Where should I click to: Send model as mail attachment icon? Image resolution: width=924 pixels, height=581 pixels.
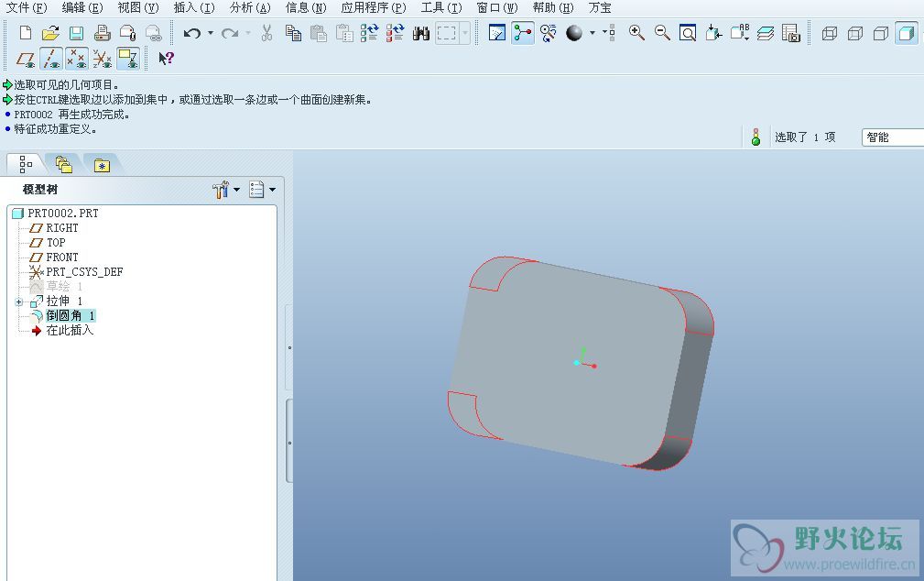pyautogui.click(x=128, y=32)
